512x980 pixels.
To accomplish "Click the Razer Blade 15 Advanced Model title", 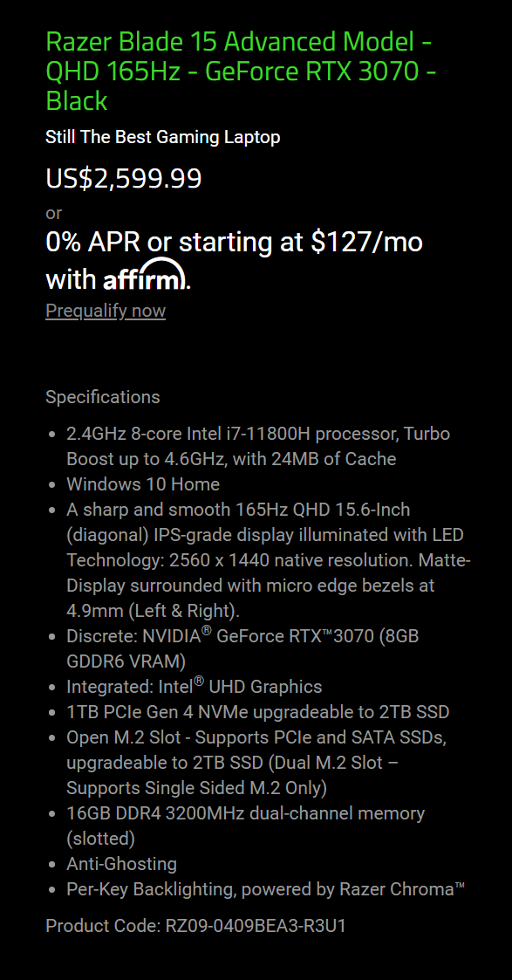I will click(241, 72).
